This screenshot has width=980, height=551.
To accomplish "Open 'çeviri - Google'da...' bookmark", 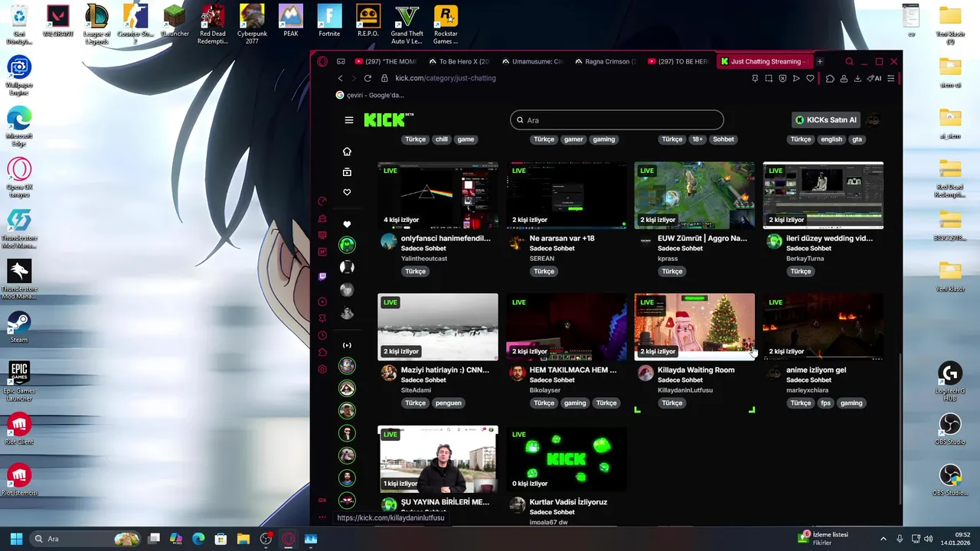I will 370,95.
